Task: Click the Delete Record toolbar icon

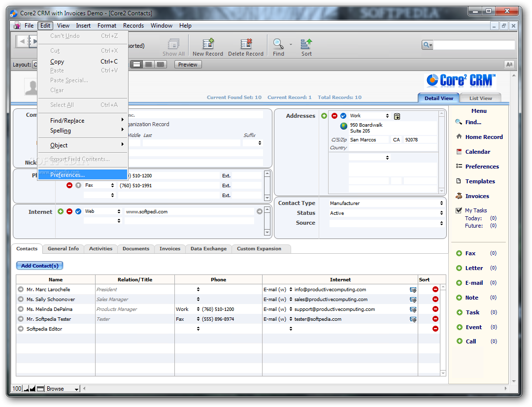Action: pyautogui.click(x=246, y=43)
